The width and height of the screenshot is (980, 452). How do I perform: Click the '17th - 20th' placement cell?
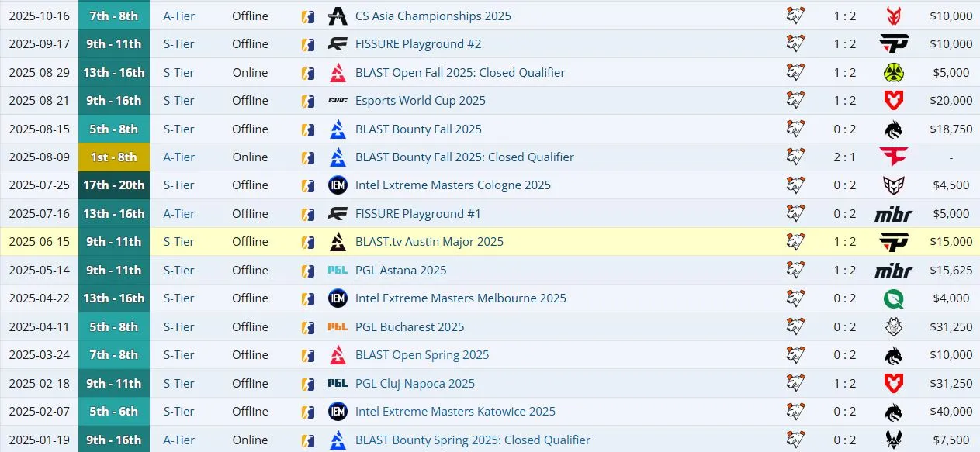114,185
